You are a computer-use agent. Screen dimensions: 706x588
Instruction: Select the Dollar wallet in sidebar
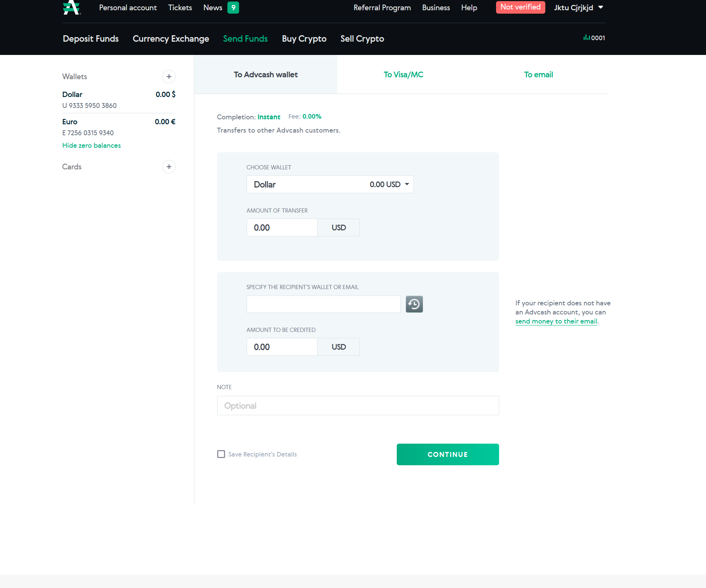119,100
